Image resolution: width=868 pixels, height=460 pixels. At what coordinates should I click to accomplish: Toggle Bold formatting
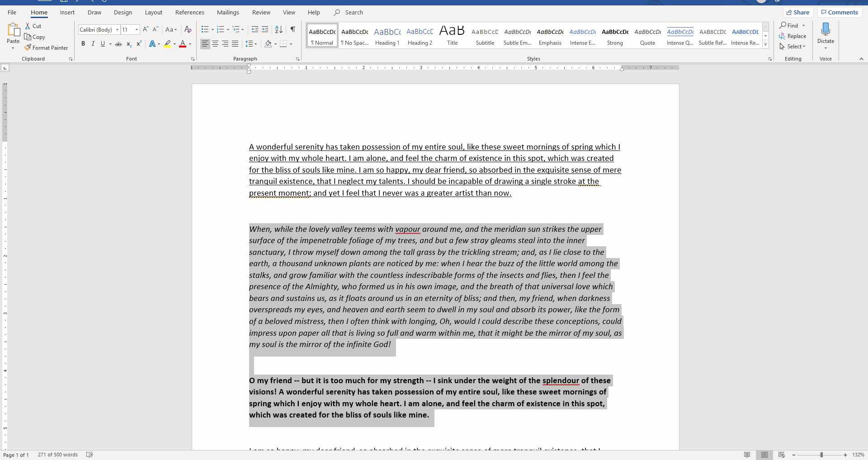(83, 44)
